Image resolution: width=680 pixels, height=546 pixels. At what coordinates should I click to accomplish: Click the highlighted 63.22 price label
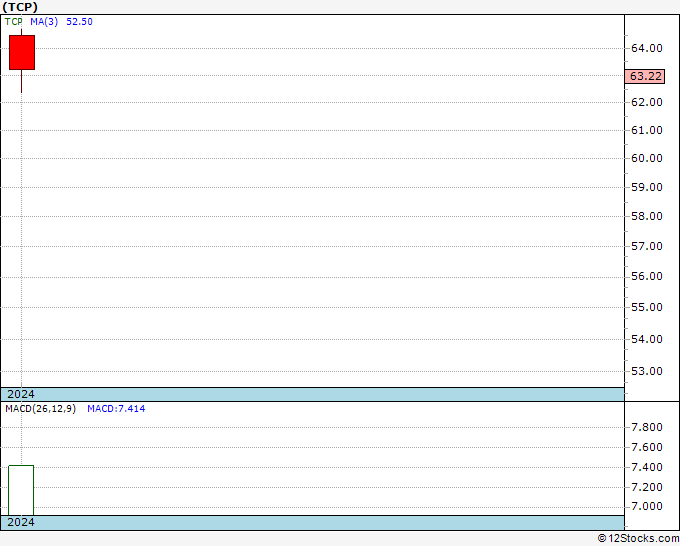point(645,76)
